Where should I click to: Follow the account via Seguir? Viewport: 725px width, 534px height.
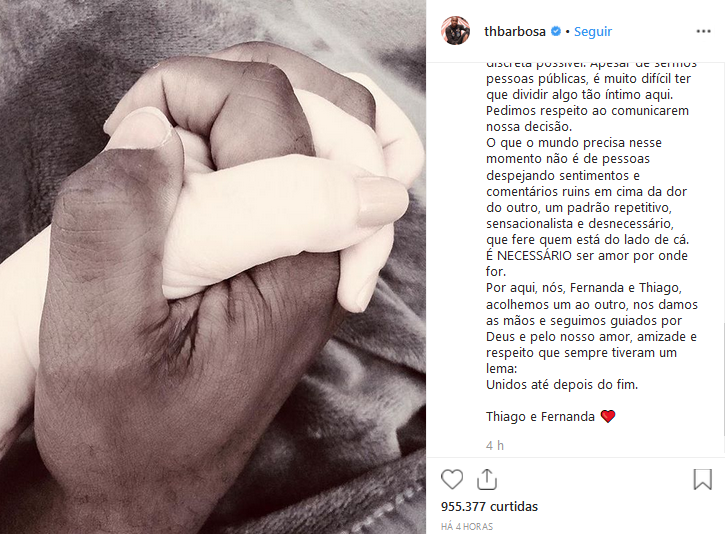[593, 31]
